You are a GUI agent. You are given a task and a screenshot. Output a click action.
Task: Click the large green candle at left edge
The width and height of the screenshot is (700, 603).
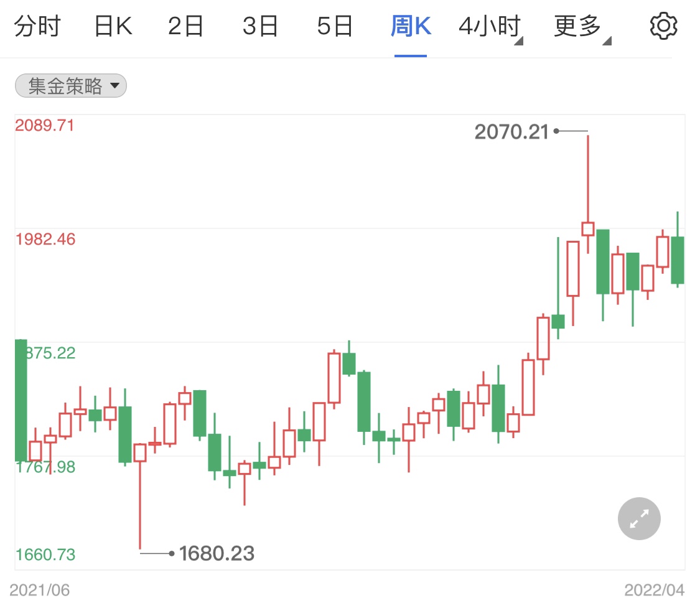click(21, 400)
